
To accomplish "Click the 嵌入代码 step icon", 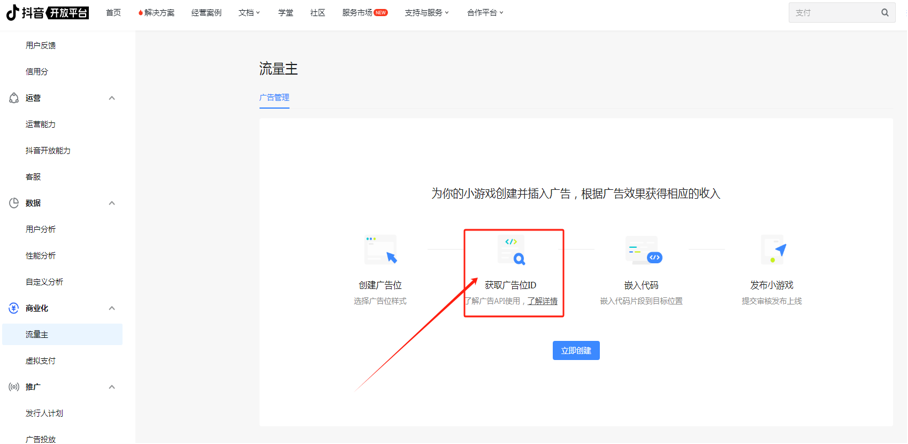I will click(641, 250).
